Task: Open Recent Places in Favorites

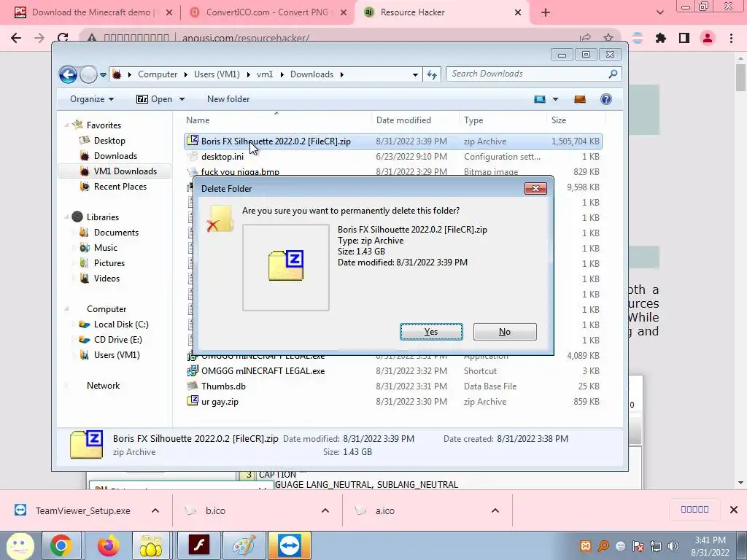Action: click(120, 186)
